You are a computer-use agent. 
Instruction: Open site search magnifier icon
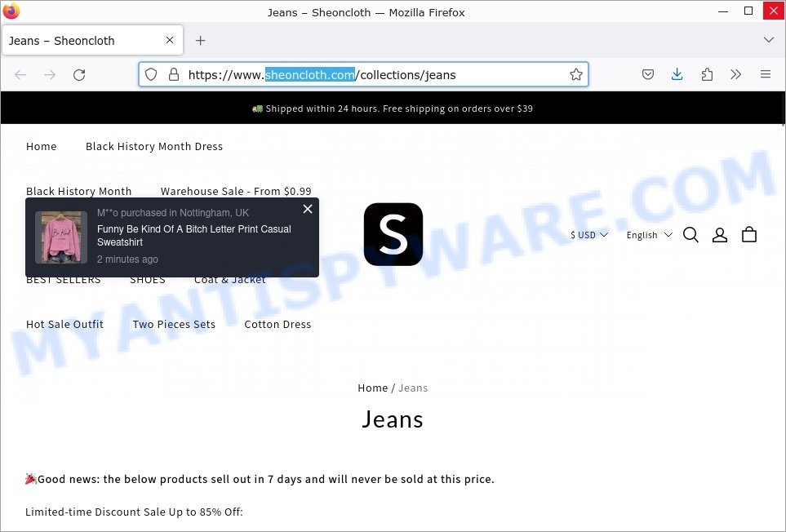pos(691,234)
